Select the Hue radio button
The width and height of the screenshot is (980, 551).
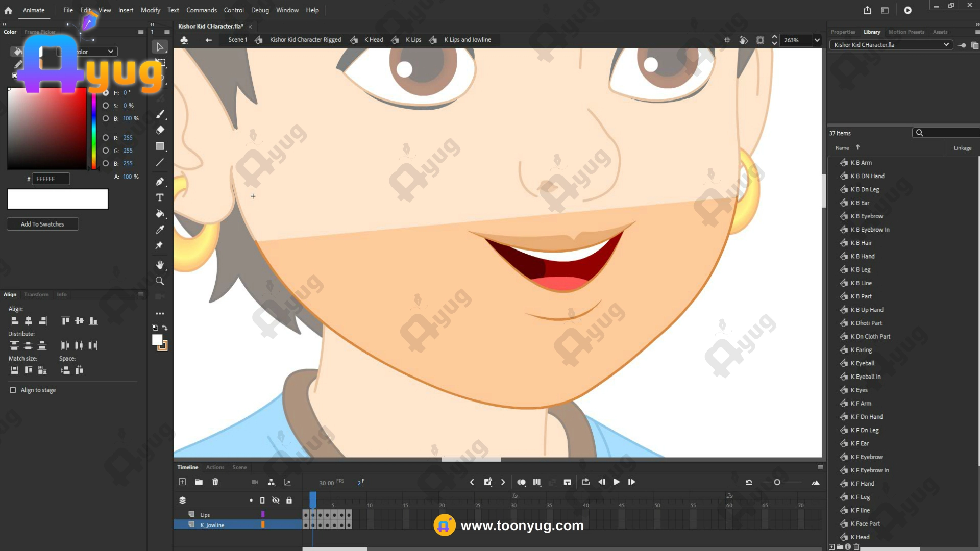106,93
